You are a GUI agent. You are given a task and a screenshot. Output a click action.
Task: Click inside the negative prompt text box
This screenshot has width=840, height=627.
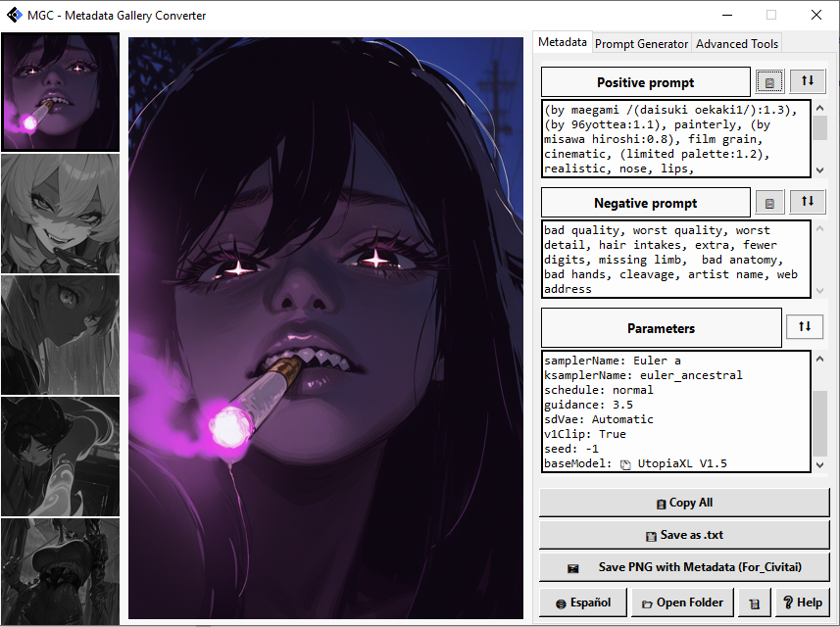(676, 260)
